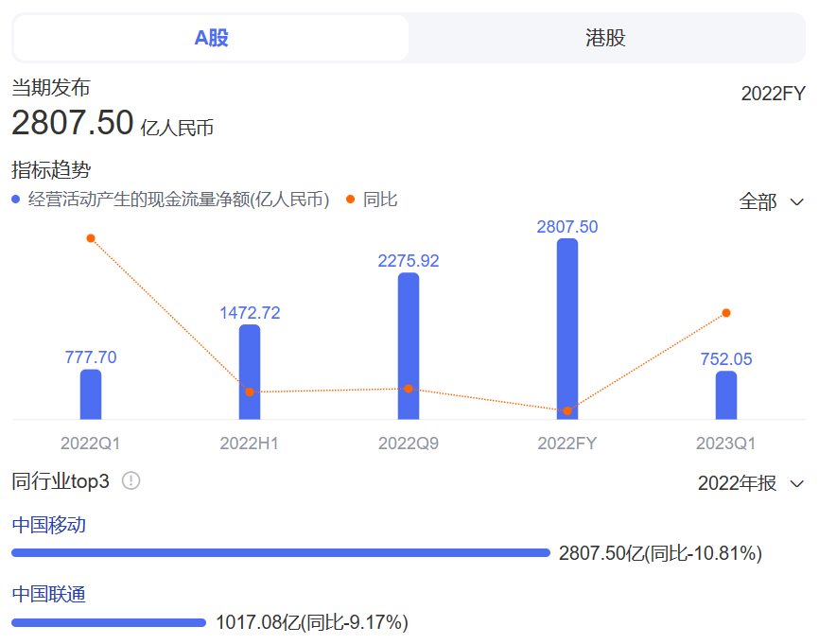The image size is (819, 644).
Task: Toggle the orange 同比 legend item
Action: coord(372,200)
